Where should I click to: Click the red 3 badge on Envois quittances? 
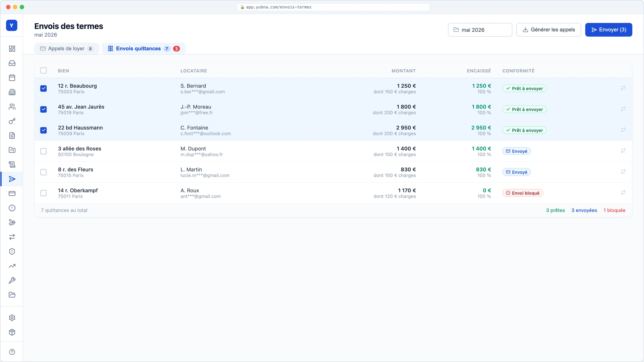click(176, 49)
